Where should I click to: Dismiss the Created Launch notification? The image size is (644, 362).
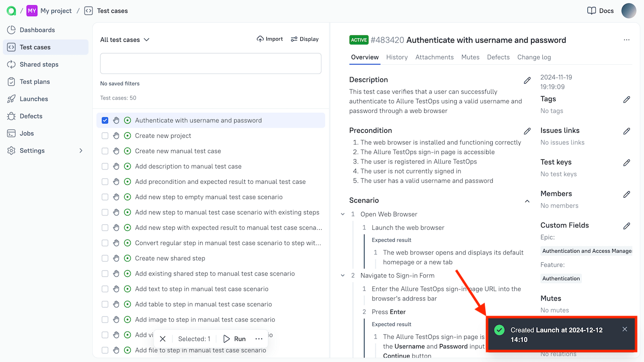(x=624, y=329)
